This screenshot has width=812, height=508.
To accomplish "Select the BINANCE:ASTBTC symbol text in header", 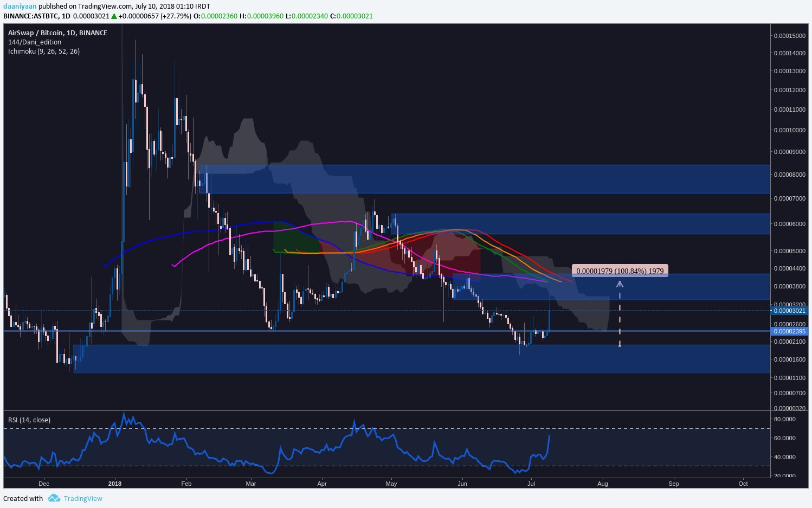I will (x=31, y=16).
